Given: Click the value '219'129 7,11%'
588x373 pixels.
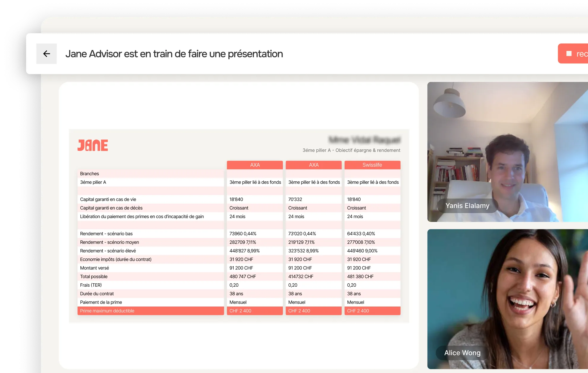Looking at the screenshot, I should pyautogui.click(x=301, y=242).
